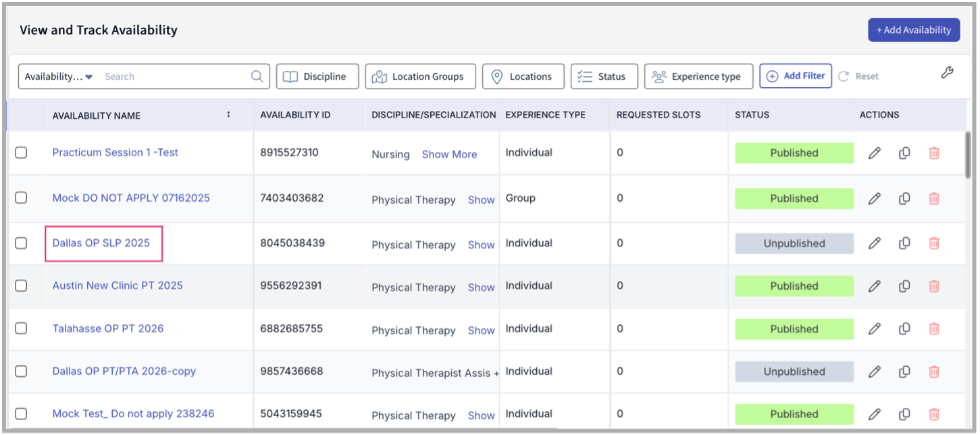Screen dimensions: 980x435
Task: Click the edit pencil for Practicum Session 1 -Test
Action: coord(874,153)
